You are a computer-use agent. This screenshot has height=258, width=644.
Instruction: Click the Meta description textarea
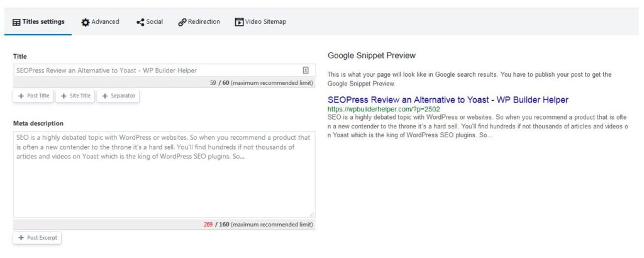tap(164, 174)
